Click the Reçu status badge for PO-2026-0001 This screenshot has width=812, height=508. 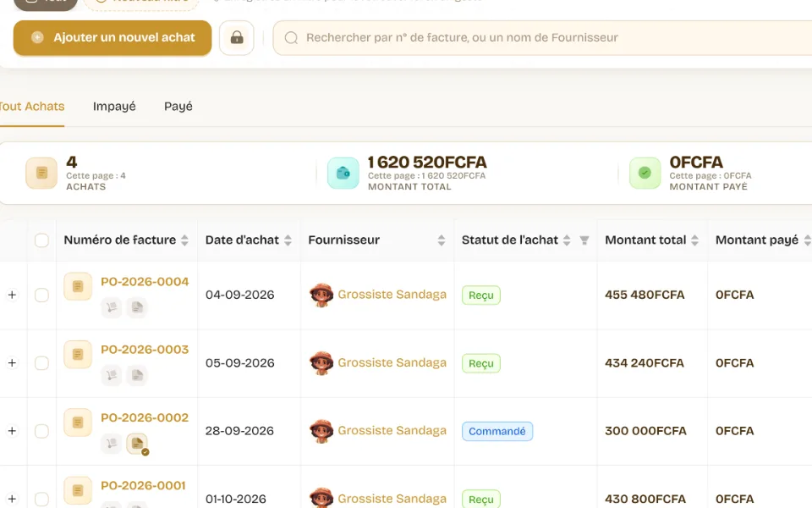click(x=481, y=499)
